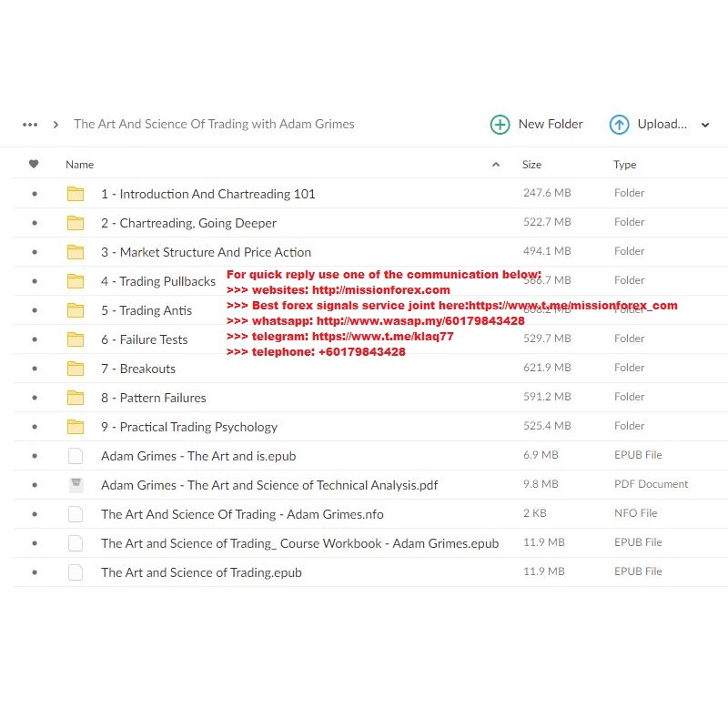Screen dimensions: 728x728
Task: Open 8 - Pattern Failures folder
Action: [x=153, y=398]
